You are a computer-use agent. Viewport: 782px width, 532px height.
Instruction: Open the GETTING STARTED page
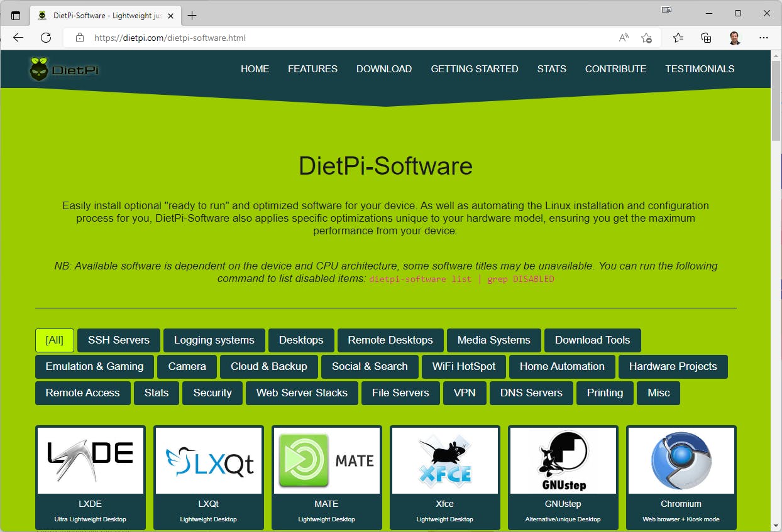click(475, 69)
